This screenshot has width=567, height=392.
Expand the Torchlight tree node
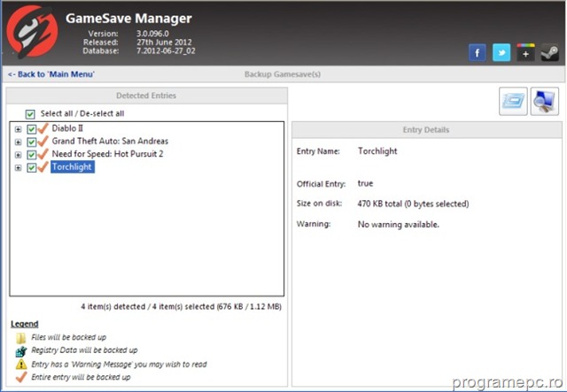(x=18, y=168)
